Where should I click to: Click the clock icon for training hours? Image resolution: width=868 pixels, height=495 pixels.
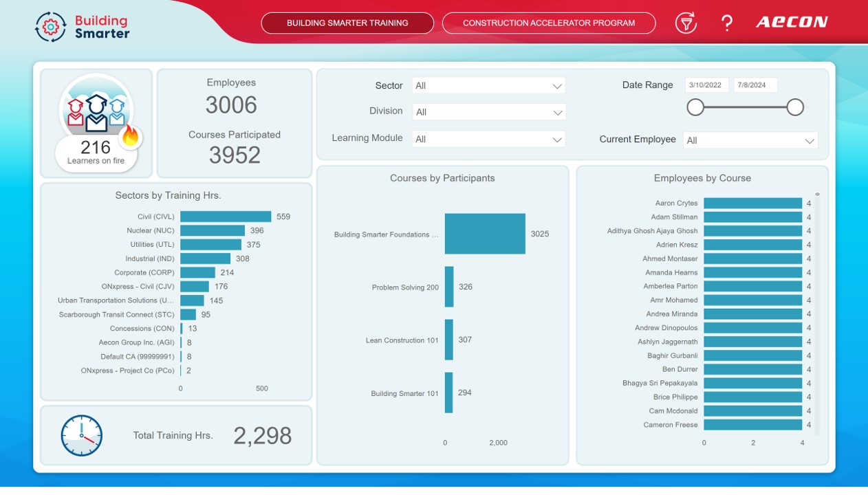pyautogui.click(x=81, y=435)
